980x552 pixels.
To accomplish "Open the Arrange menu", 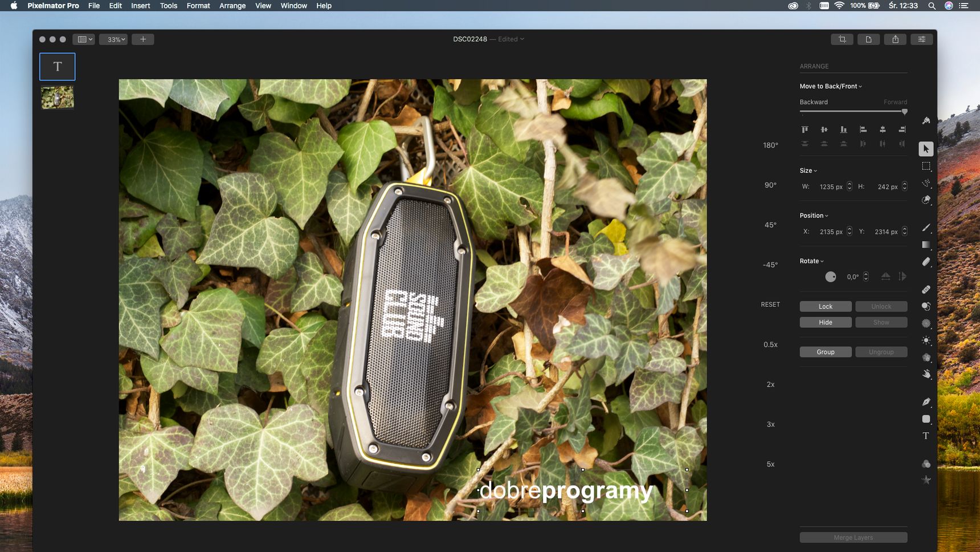I will [x=232, y=6].
